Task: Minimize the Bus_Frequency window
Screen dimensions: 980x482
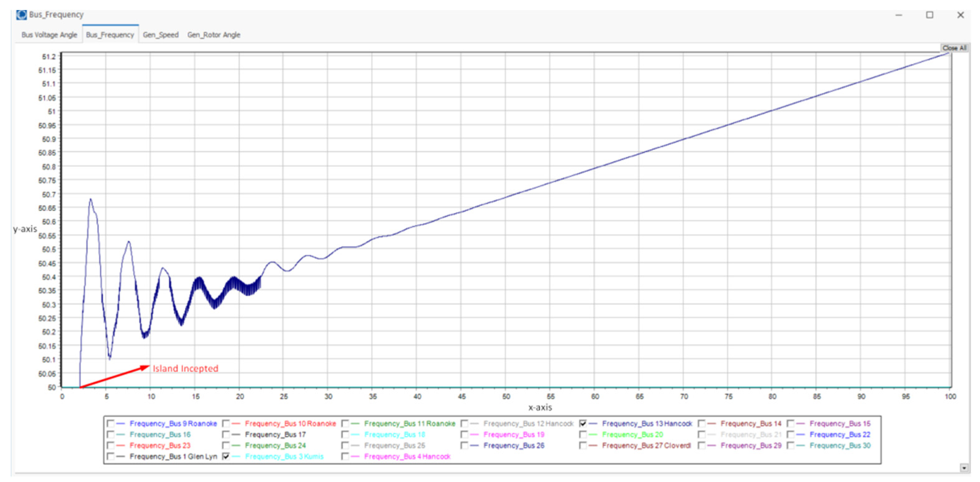Action: (899, 15)
